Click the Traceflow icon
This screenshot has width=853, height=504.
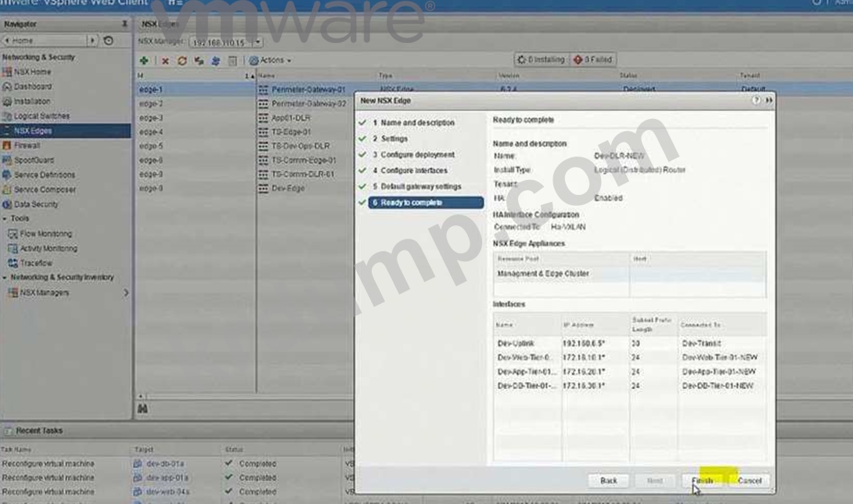point(13,263)
